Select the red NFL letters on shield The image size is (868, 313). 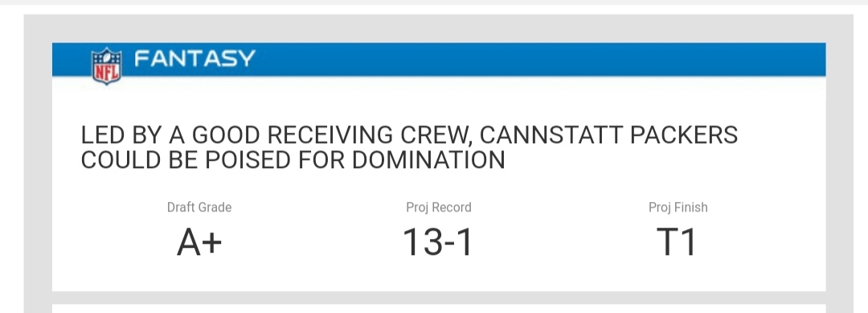[x=107, y=72]
